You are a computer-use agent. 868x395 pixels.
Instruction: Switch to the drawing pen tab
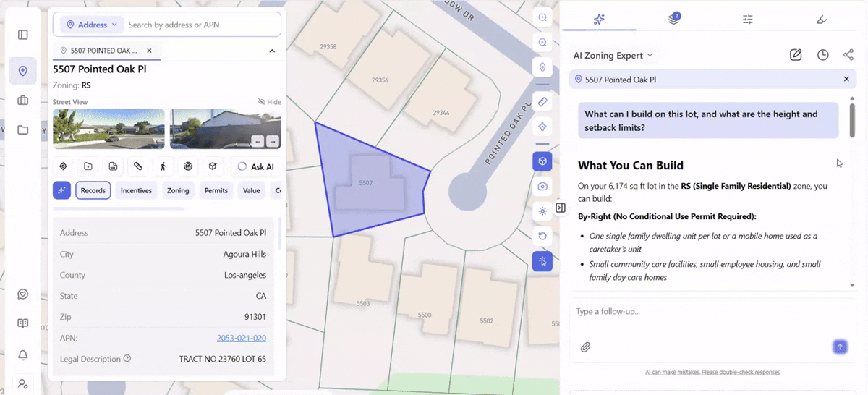(x=822, y=20)
